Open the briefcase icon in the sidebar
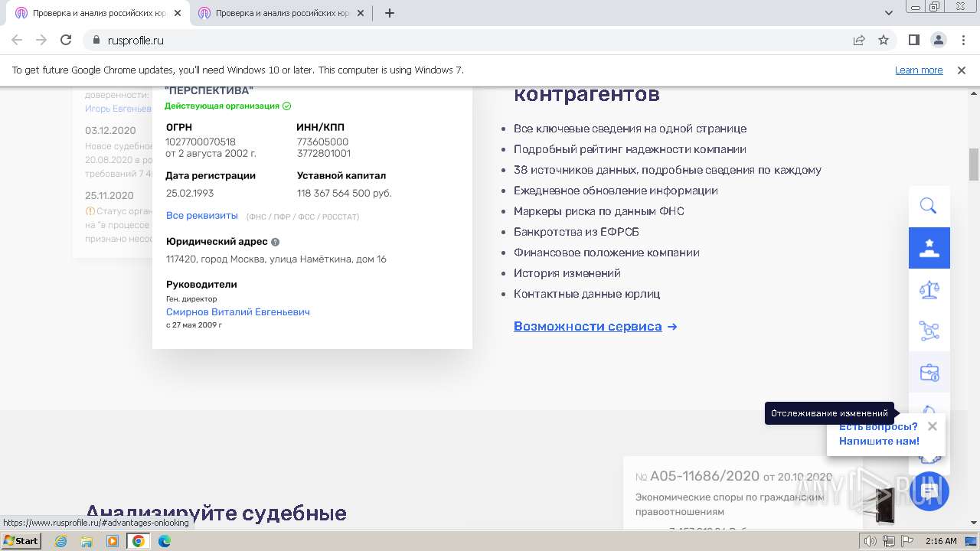980x551 pixels. (x=929, y=373)
